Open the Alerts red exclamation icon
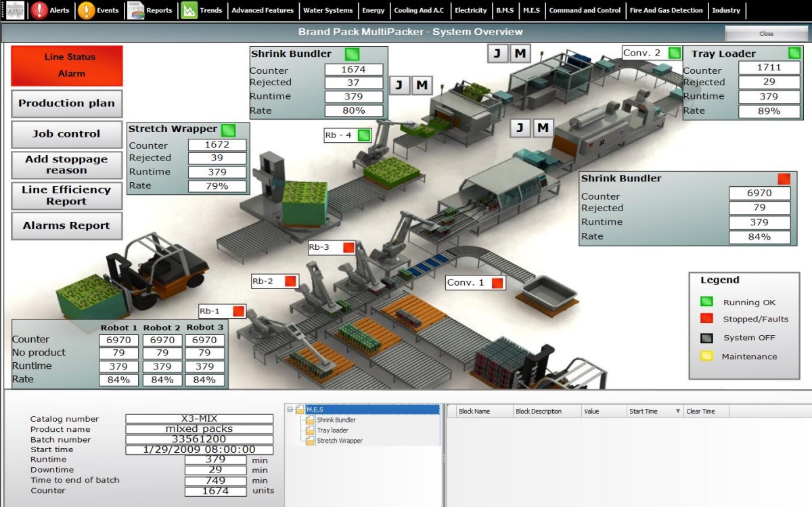This screenshot has height=507, width=812. click(x=39, y=10)
